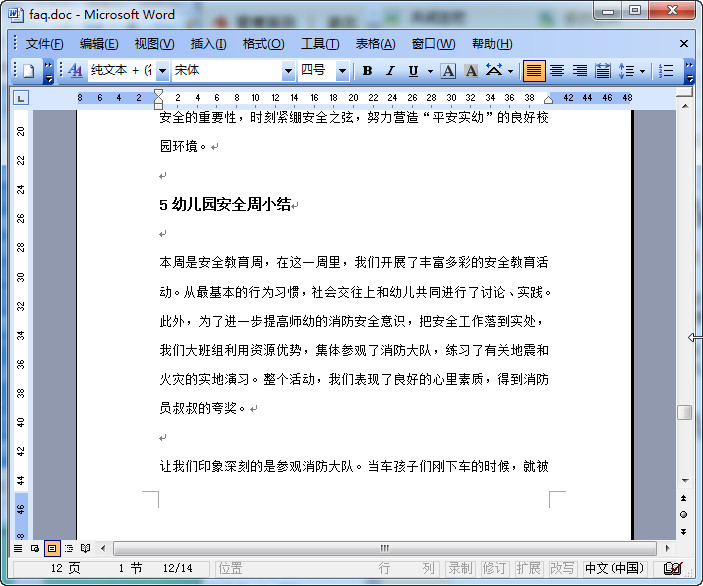Click the split box above vertical scrollbar
Viewport: 703px width, 586px height.
coord(685,92)
